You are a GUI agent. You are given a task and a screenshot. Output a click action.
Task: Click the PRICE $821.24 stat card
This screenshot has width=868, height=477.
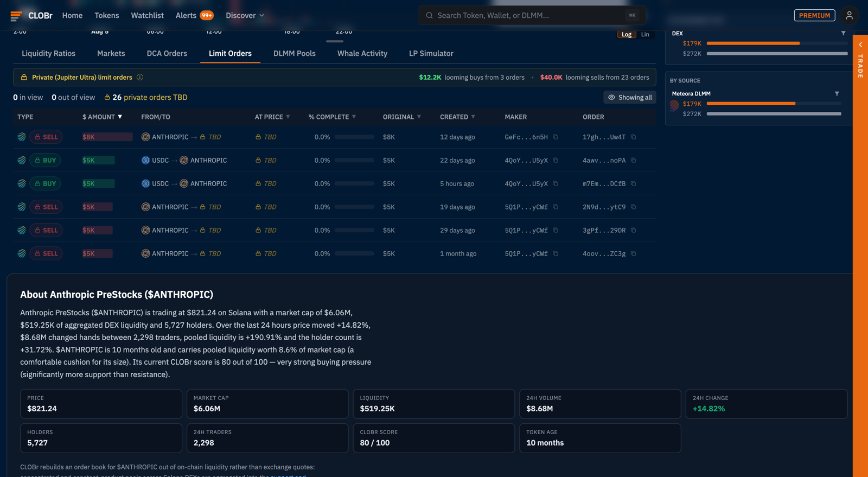[101, 404]
